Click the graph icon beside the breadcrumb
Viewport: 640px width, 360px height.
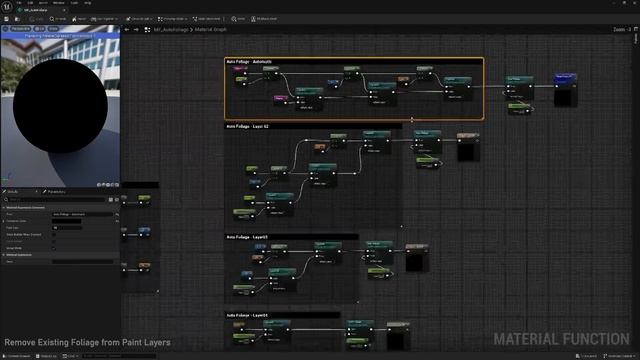pyautogui.click(x=147, y=29)
